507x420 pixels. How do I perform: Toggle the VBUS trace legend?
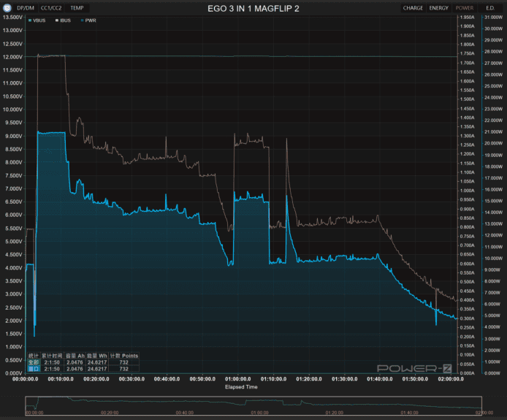tap(41, 20)
